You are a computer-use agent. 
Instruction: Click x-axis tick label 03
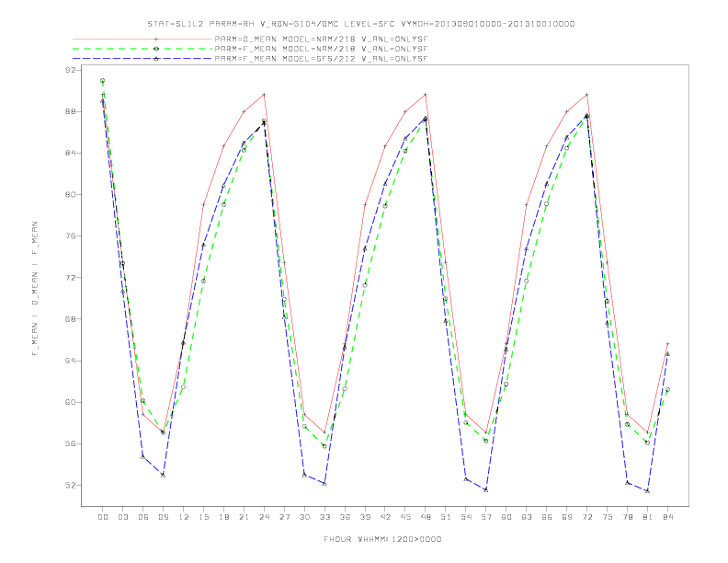122,517
